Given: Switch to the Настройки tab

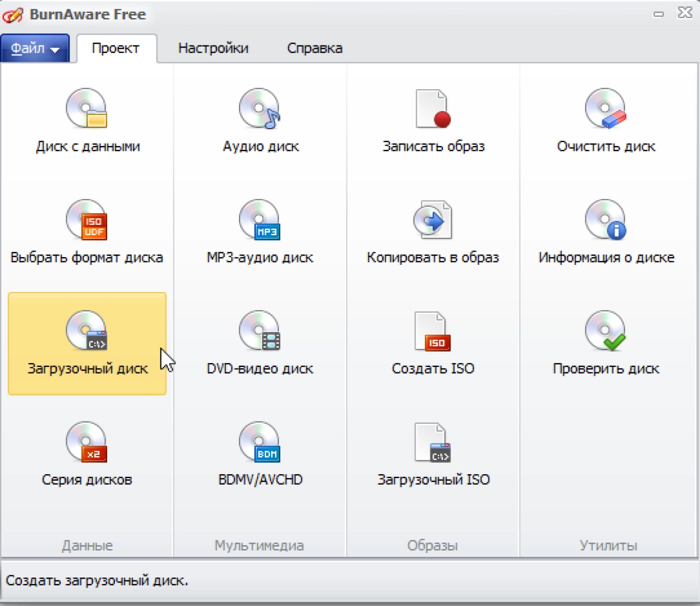Looking at the screenshot, I should point(213,48).
